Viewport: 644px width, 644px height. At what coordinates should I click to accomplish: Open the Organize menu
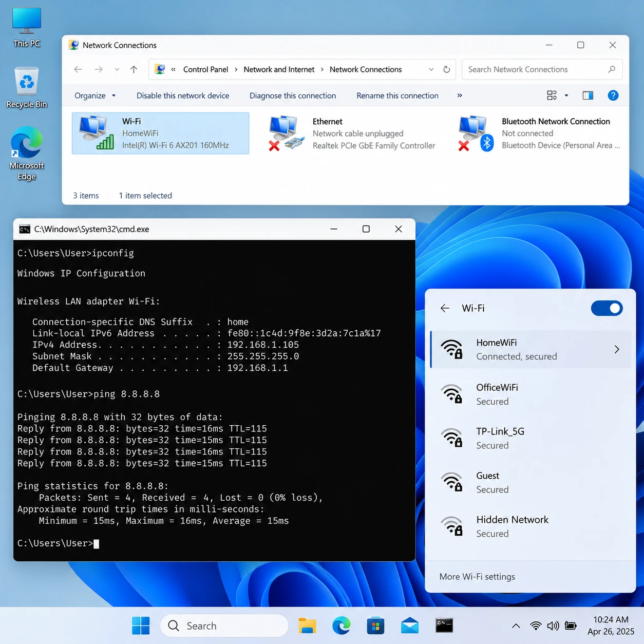95,96
